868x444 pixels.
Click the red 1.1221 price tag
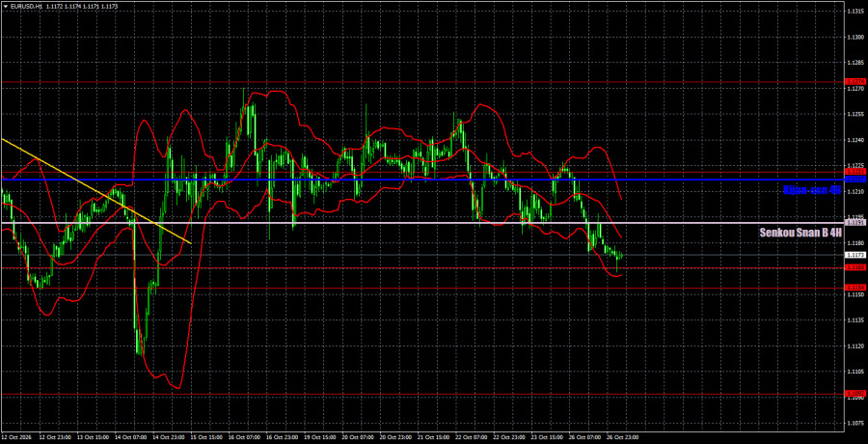[x=855, y=173]
